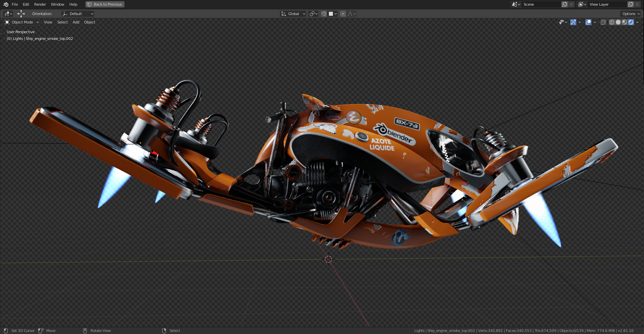
Task: Open the view layer browse icon
Action: coord(582,4)
